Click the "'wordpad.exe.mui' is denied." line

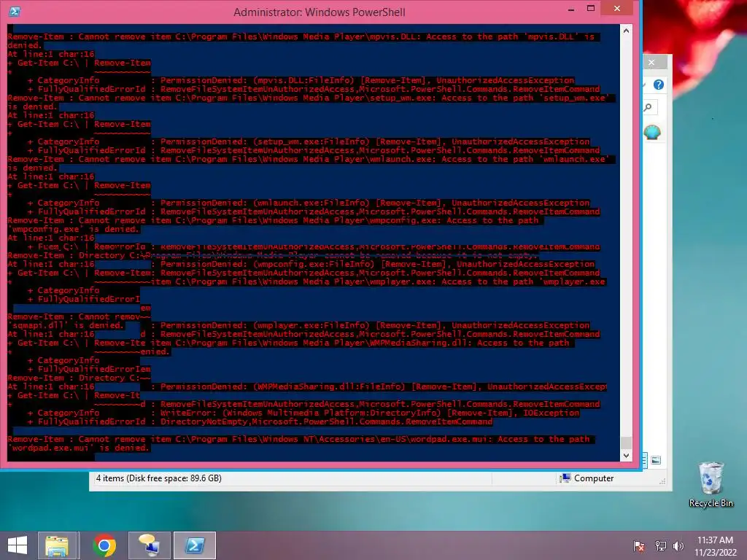(79, 448)
